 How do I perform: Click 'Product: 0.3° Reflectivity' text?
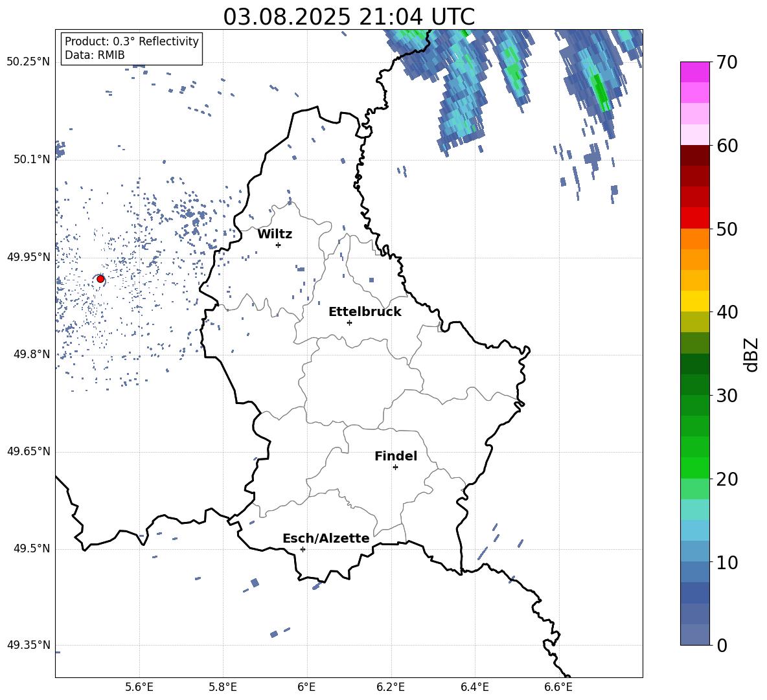click(132, 41)
